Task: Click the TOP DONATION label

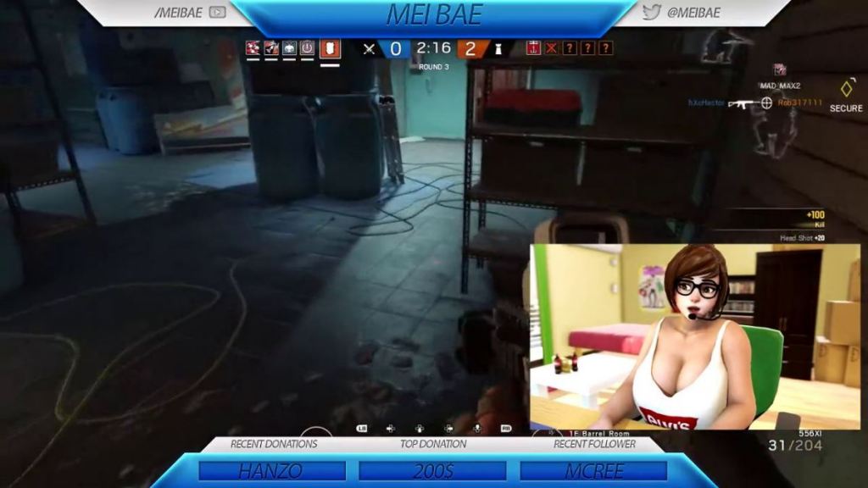Action: tap(433, 444)
